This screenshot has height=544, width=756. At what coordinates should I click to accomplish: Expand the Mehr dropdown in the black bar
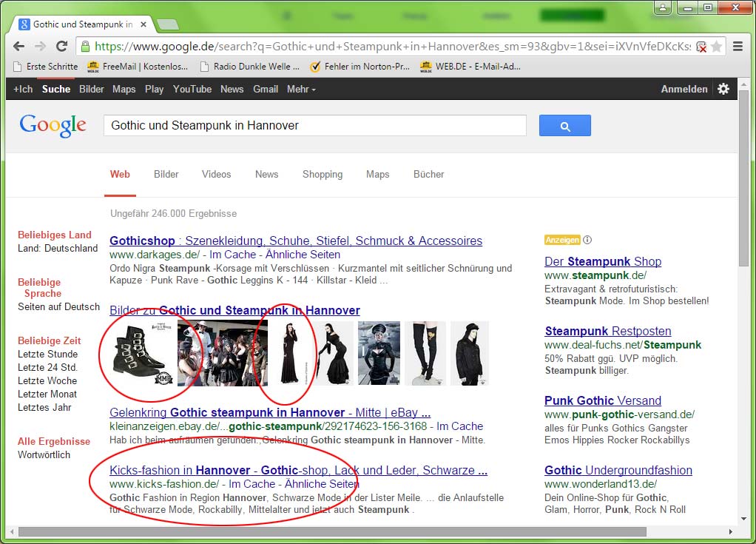point(301,90)
